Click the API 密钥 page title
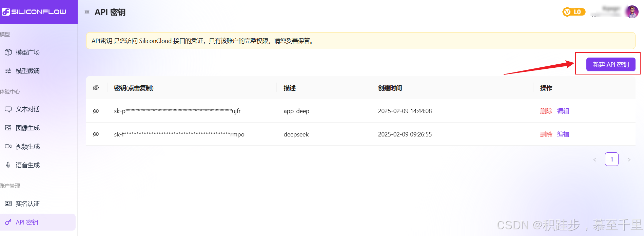The image size is (644, 236). 110,12
